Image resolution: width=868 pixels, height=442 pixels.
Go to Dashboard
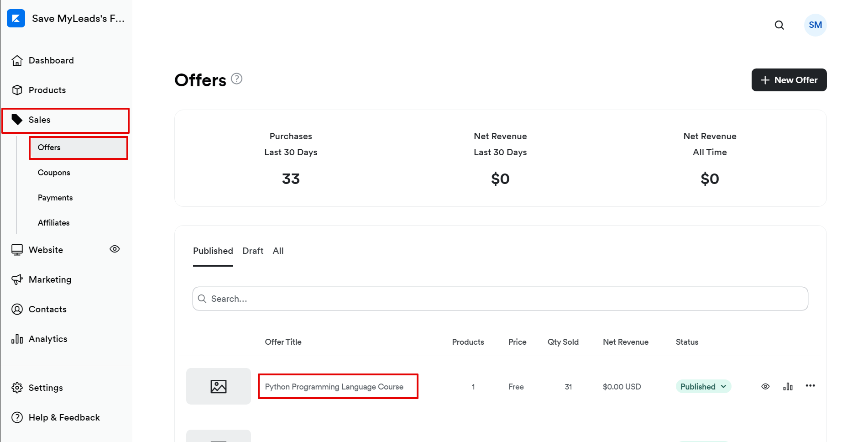(x=51, y=60)
